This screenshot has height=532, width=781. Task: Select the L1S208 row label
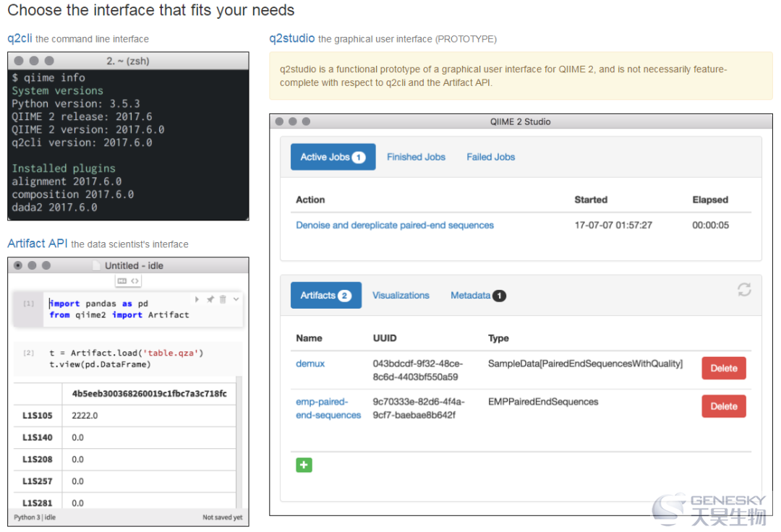click(x=38, y=459)
